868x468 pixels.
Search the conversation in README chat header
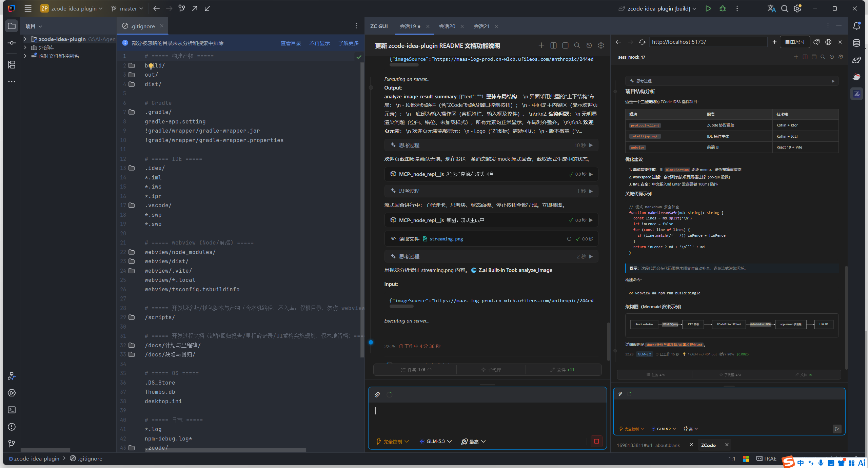pyautogui.click(x=577, y=45)
